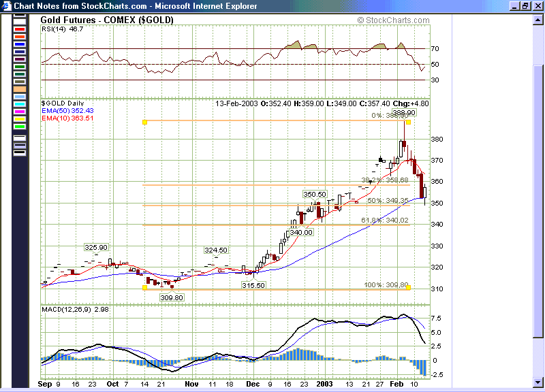Select the green color swatch
The image size is (545, 392).
click(x=20, y=67)
